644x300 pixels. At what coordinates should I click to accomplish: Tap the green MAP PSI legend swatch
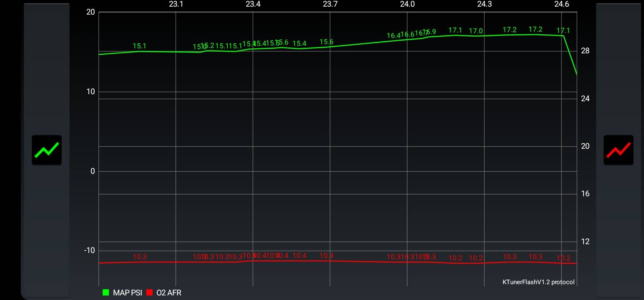pos(106,292)
